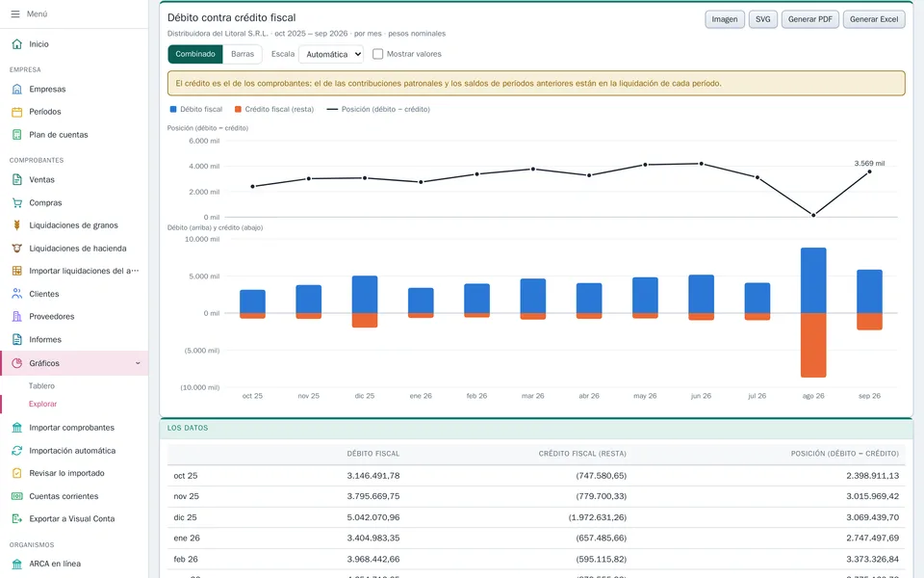
Task: Click the Importar liquidaciones table icon
Action: pos(17,271)
